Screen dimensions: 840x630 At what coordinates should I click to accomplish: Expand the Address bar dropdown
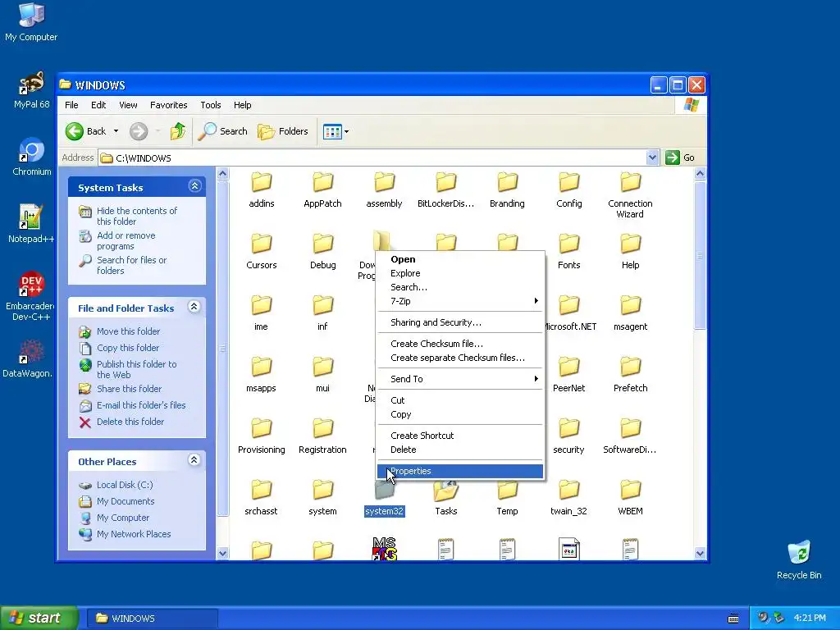(652, 157)
